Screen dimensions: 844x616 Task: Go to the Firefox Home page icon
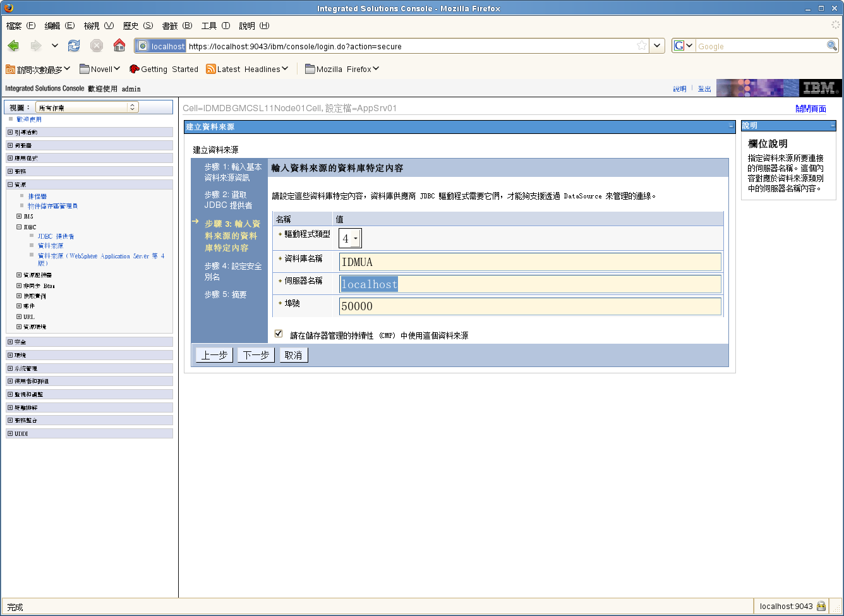(x=119, y=46)
